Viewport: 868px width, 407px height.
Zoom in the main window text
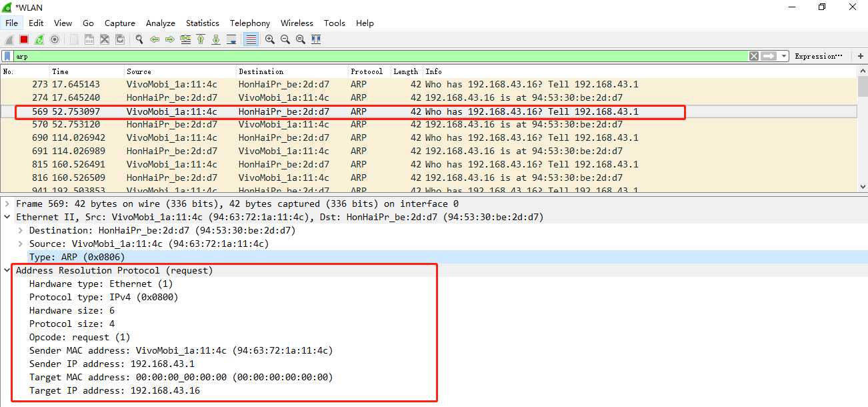click(269, 39)
